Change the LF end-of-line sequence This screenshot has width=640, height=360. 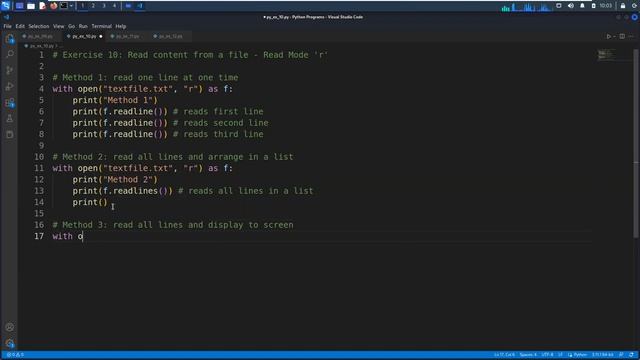point(560,355)
